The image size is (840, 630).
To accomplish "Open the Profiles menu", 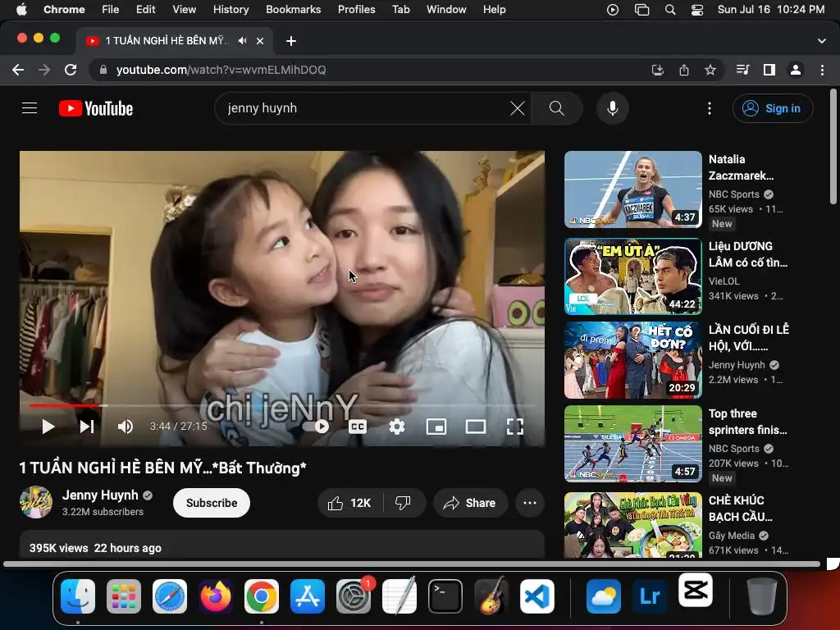I will coord(356,9).
